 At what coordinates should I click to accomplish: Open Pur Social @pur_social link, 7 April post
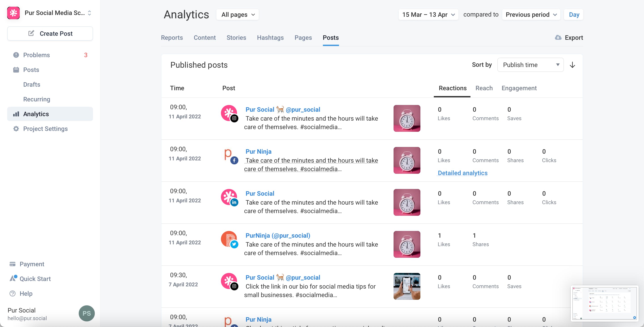pyautogui.click(x=283, y=277)
